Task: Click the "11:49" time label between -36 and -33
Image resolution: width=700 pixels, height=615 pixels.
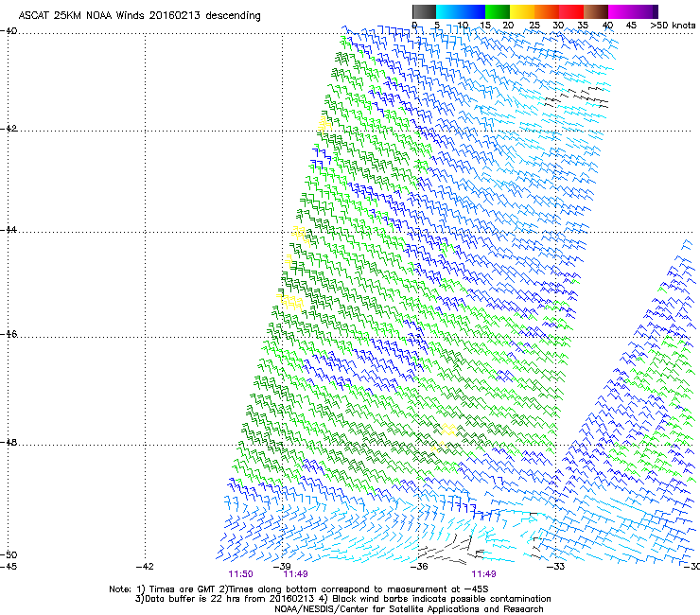Action: click(484, 574)
